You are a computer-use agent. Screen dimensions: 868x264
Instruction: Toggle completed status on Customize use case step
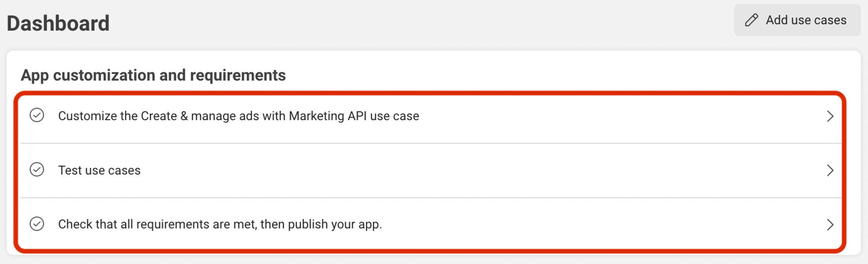point(37,116)
